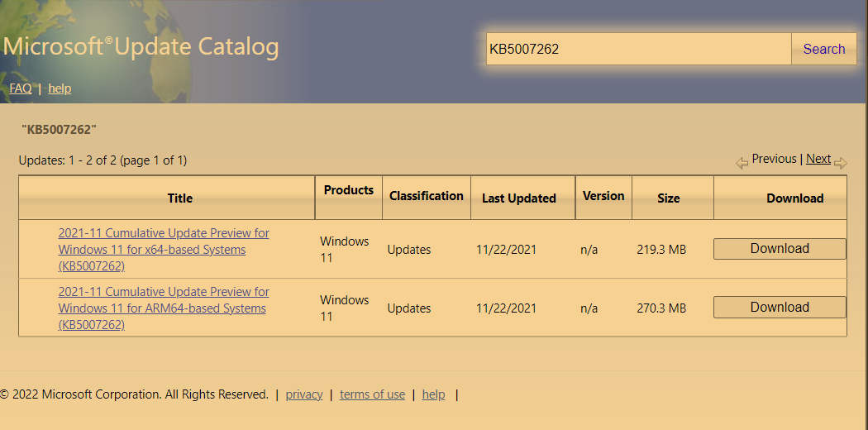868x430 pixels.
Task: Download the x64-based 219.3 MB update
Action: 780,249
